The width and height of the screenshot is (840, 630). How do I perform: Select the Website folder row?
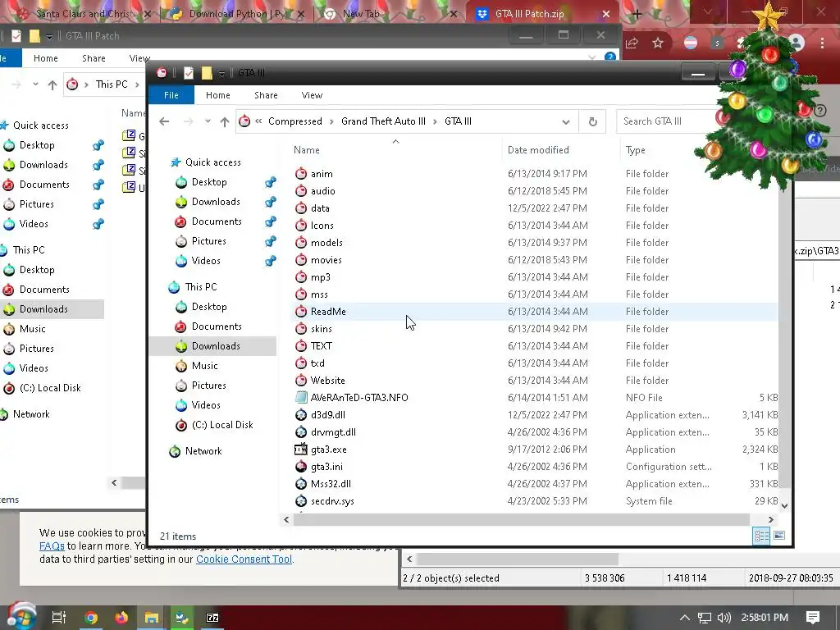(534, 381)
